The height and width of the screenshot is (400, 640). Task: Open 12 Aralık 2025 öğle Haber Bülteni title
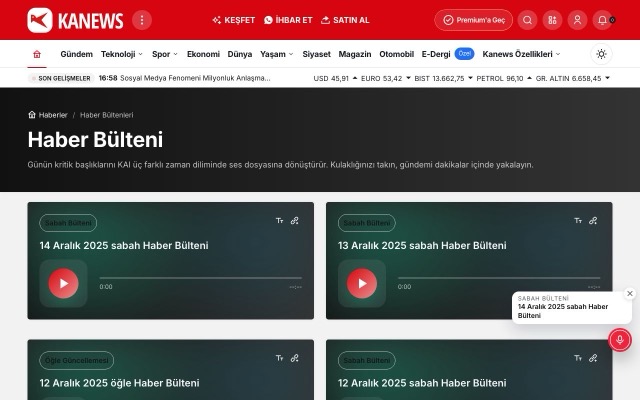[x=119, y=383]
